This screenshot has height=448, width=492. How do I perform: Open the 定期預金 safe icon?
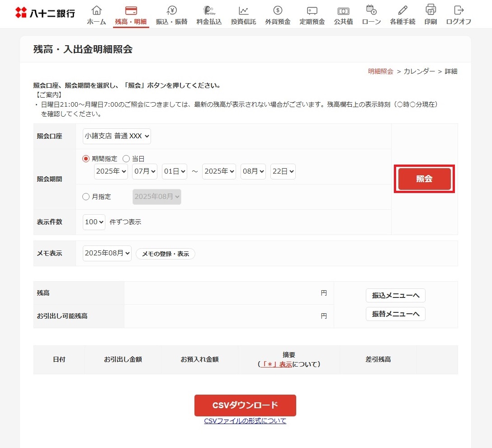(x=312, y=10)
